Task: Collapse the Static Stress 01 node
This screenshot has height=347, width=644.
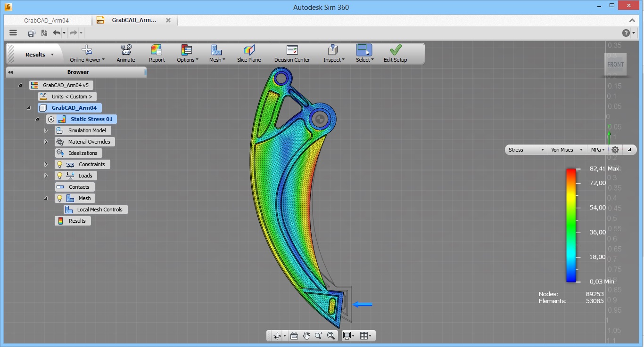Action: click(37, 119)
